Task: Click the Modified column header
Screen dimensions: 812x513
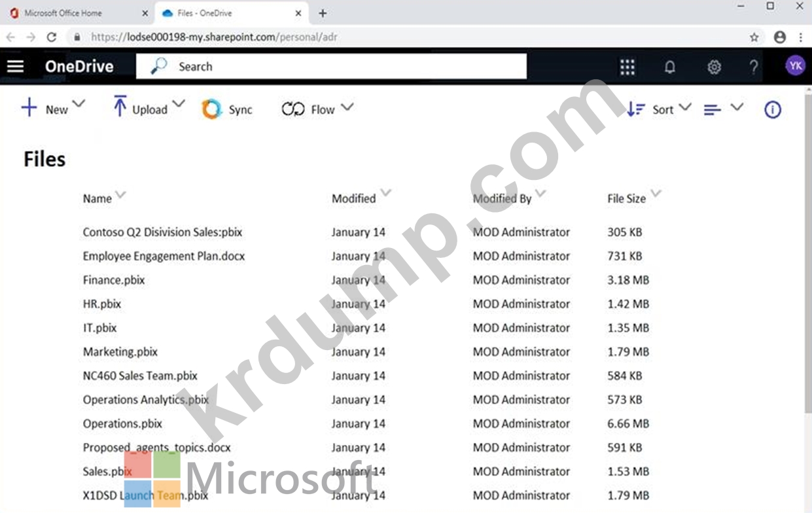Action: pyautogui.click(x=353, y=198)
